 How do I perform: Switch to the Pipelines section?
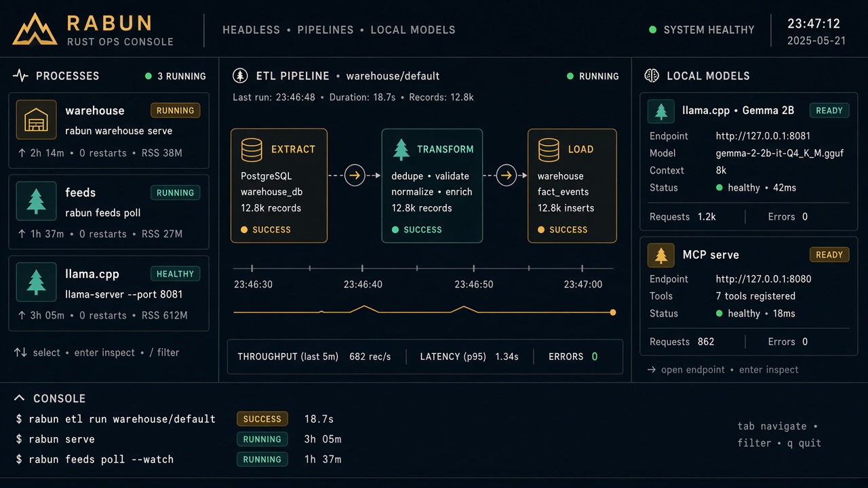click(x=325, y=30)
